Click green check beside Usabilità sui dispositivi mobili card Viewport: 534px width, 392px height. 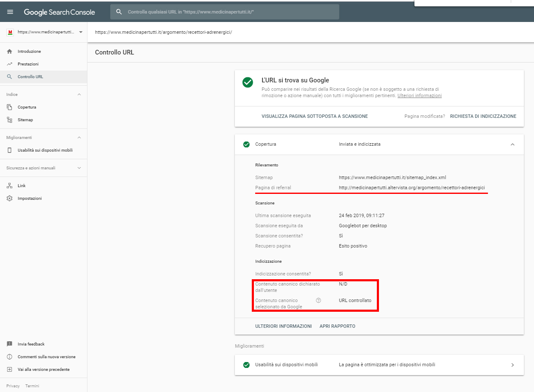tap(247, 365)
